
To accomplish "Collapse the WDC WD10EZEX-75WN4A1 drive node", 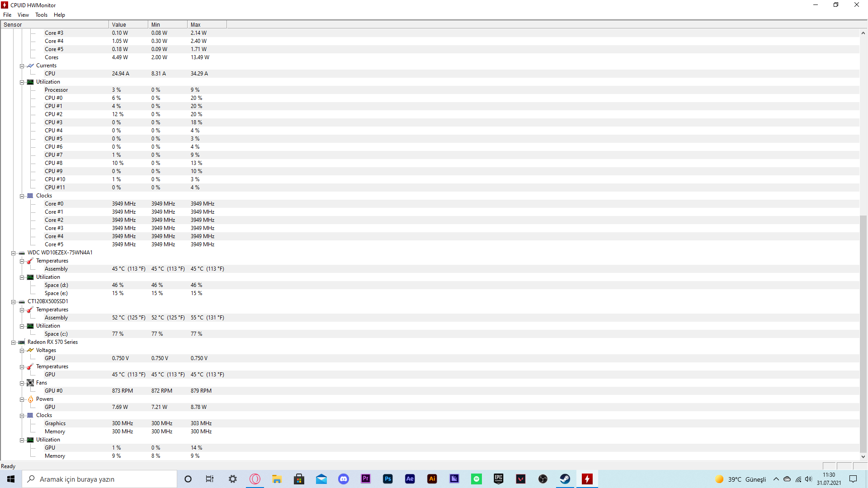I will pyautogui.click(x=13, y=253).
